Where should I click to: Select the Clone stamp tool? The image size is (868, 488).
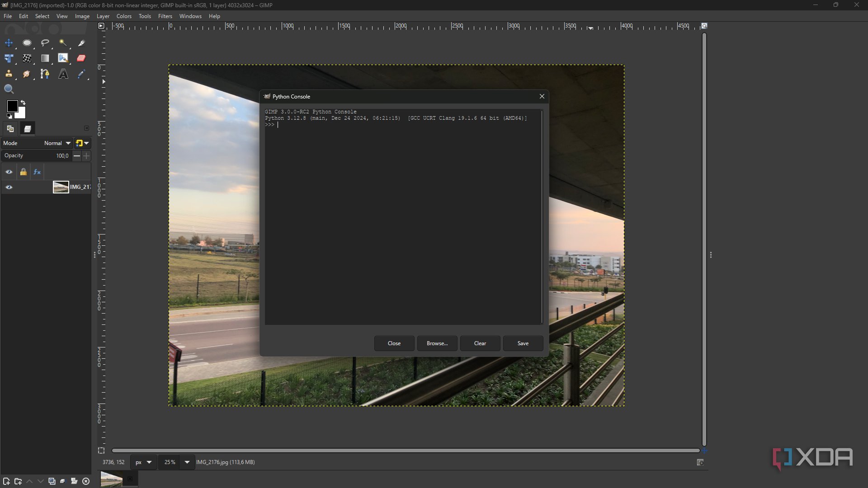(x=9, y=74)
